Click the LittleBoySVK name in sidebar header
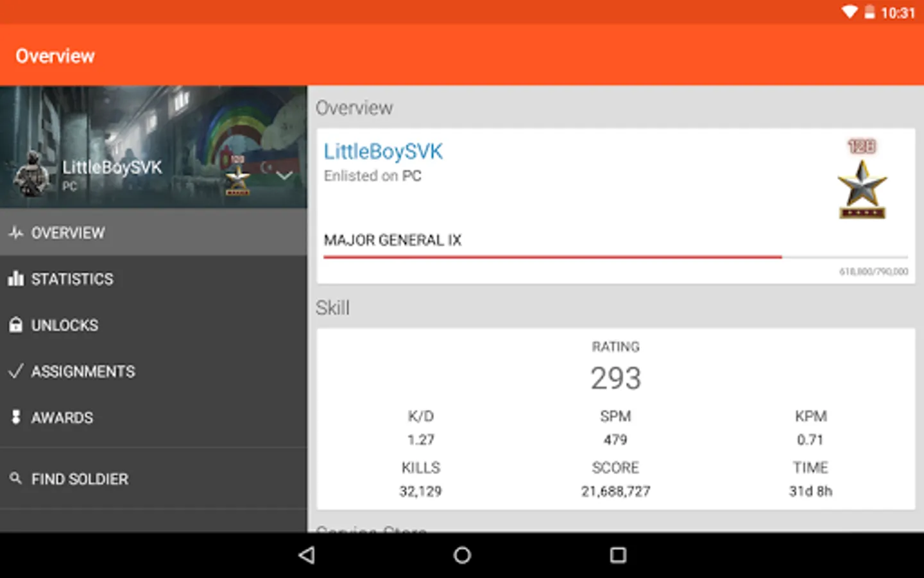Screen dimensions: 924x578 112,168
